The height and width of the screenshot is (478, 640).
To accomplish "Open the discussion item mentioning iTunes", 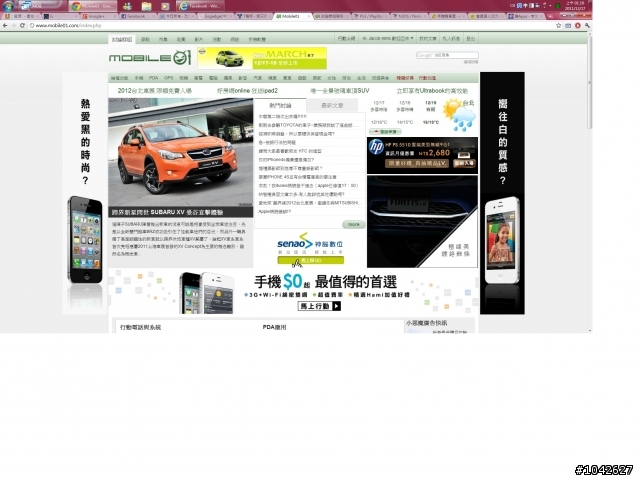I will [x=308, y=186].
